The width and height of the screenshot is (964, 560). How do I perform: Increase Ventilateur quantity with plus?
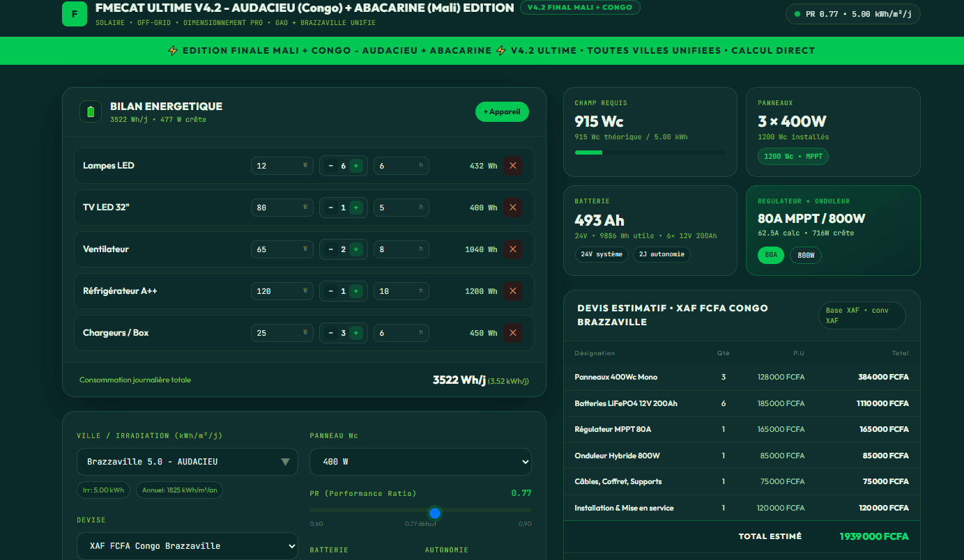click(x=356, y=249)
